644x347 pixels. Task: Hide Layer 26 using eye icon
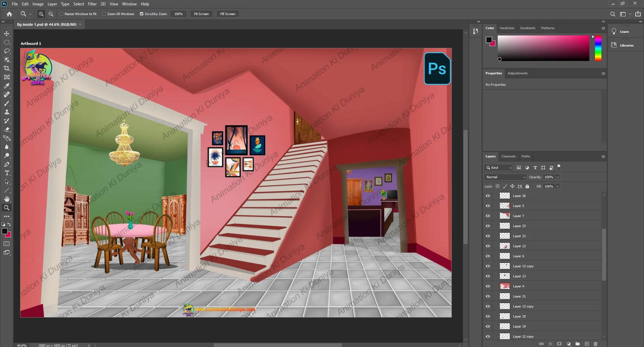488,196
